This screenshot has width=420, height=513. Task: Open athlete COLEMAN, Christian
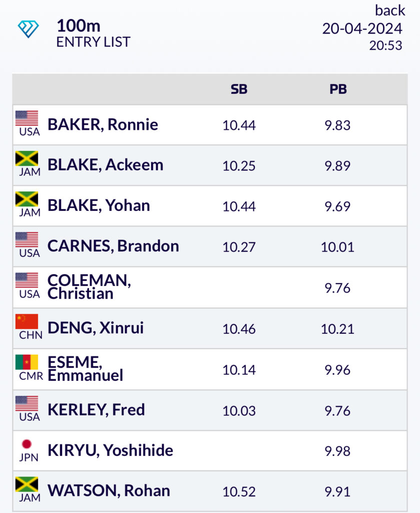(x=89, y=287)
